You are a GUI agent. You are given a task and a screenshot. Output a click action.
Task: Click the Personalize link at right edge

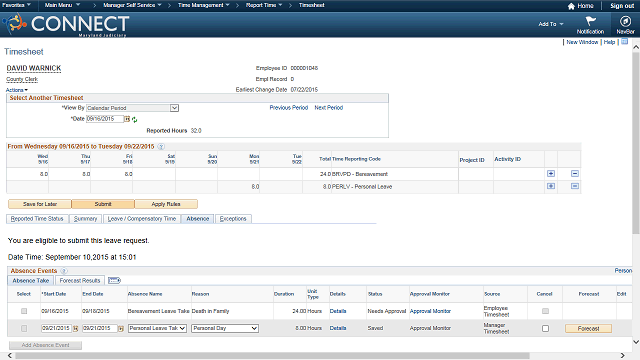point(623,271)
